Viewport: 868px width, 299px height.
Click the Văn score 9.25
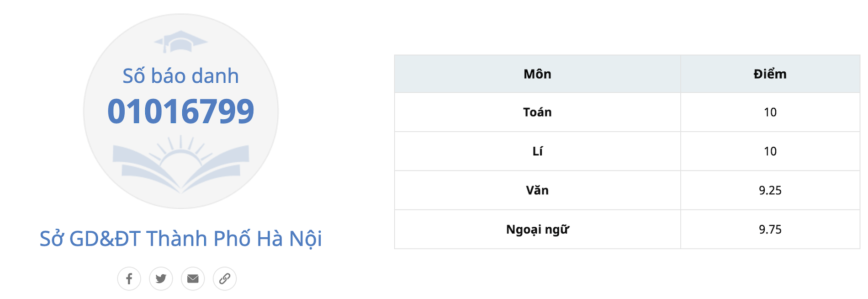click(x=770, y=190)
